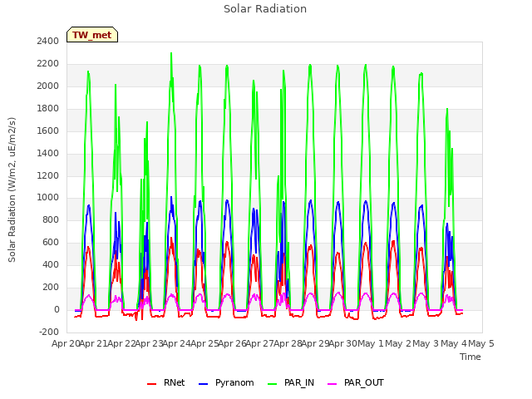Viewport: 532px width, 399px height.
Task: Click the Apr 20 x-axis tick label
Action: (66, 343)
